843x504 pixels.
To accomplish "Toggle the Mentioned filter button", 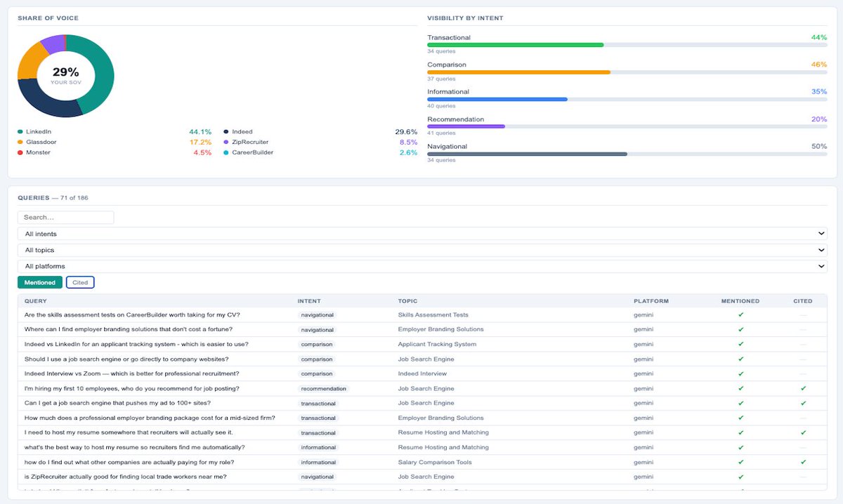I will pos(40,282).
